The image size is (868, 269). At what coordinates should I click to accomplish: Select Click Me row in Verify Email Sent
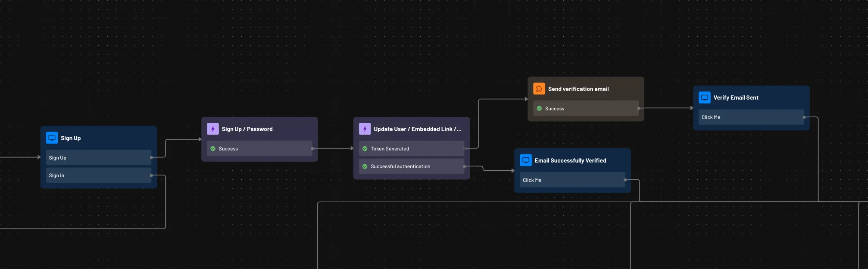tap(751, 117)
